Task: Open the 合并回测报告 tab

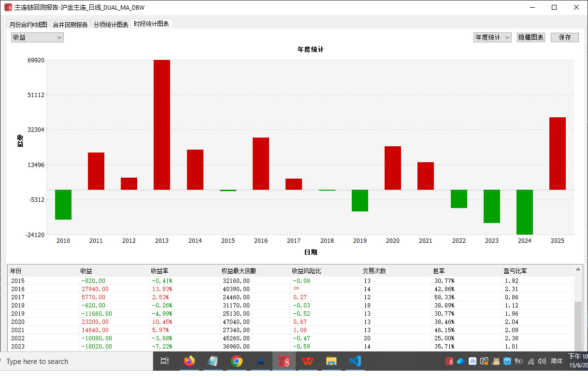Action: [x=70, y=24]
